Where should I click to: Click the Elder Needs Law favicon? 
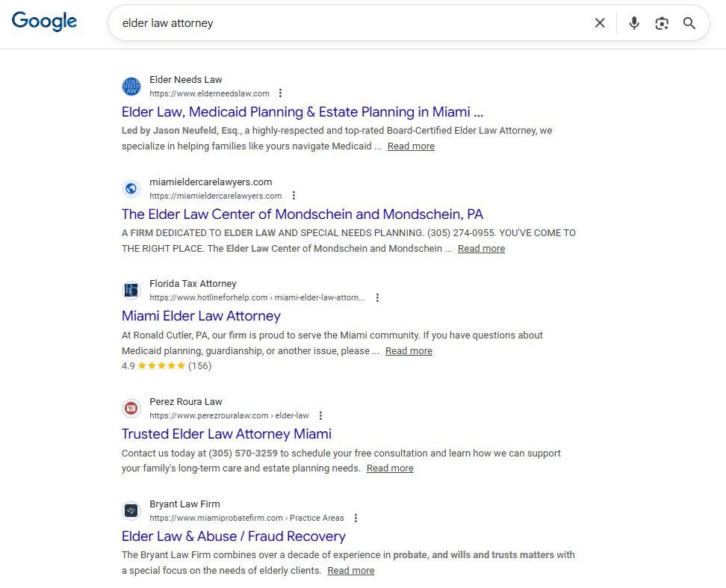131,87
